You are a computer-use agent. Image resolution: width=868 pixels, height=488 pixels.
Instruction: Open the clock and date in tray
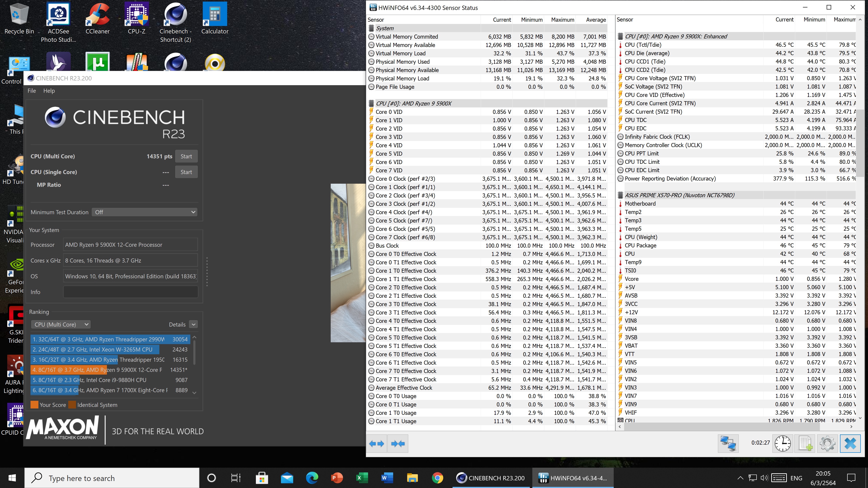coord(823,478)
